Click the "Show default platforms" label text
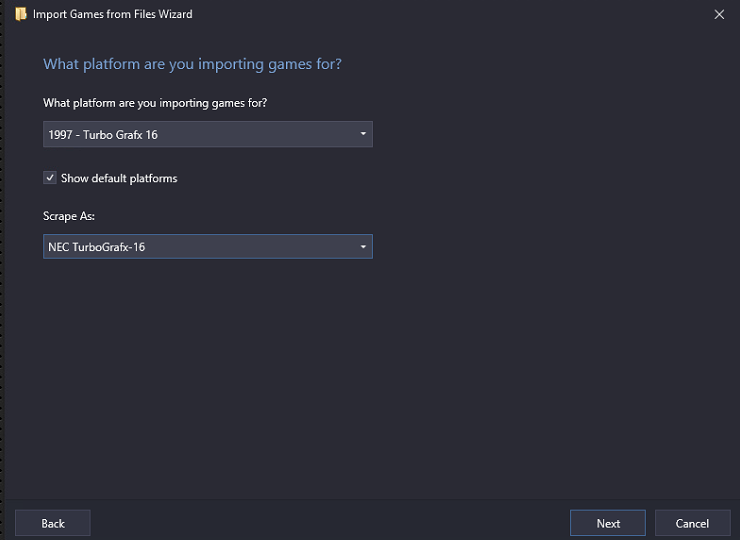740x540 pixels. click(x=119, y=178)
